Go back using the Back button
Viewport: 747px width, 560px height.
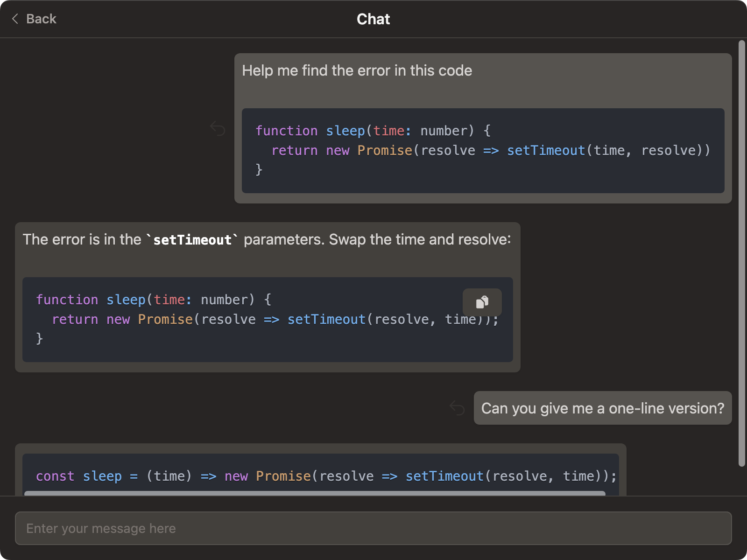tap(34, 19)
